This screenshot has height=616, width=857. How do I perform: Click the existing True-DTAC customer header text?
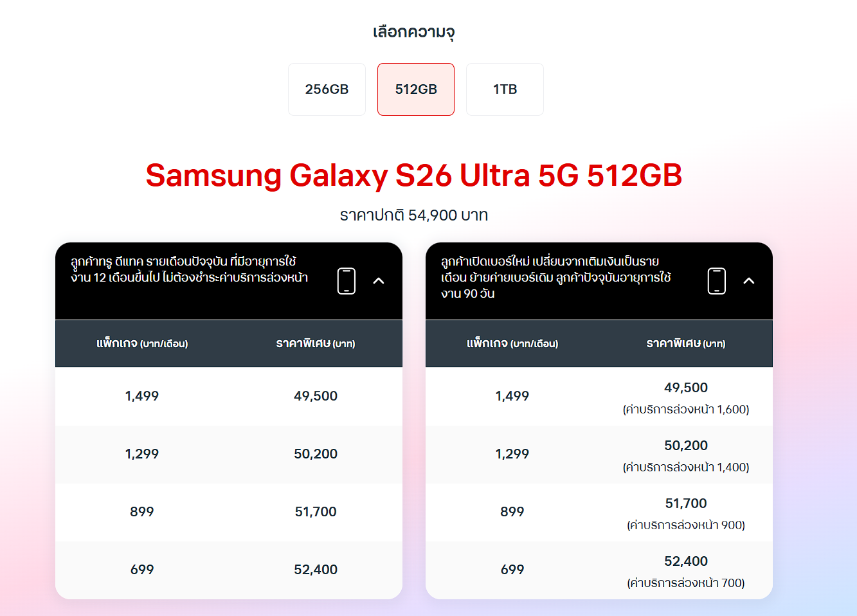click(x=189, y=269)
